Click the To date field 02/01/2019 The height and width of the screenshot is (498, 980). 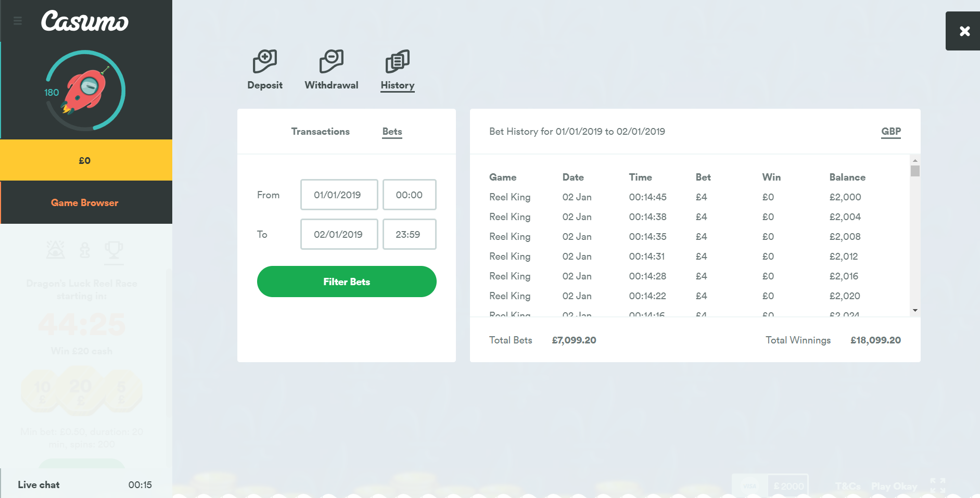(339, 234)
